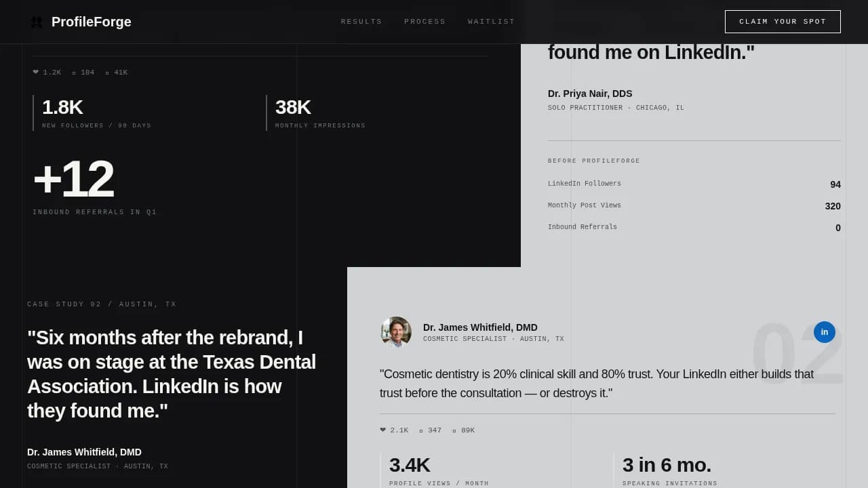The height and width of the screenshot is (488, 868).
Task: Click the Case Study 02 / Austin, TX label
Action: click(x=102, y=304)
